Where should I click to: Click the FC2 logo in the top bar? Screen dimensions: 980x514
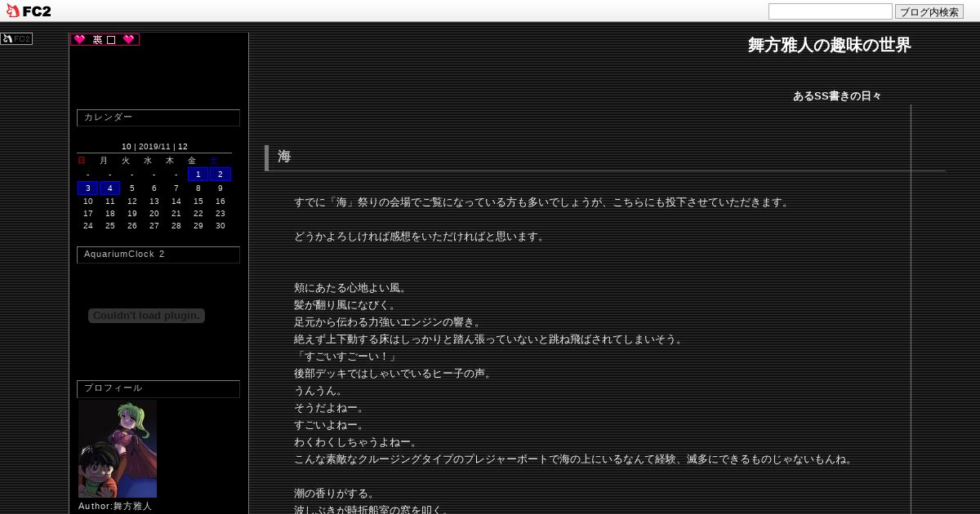click(29, 11)
